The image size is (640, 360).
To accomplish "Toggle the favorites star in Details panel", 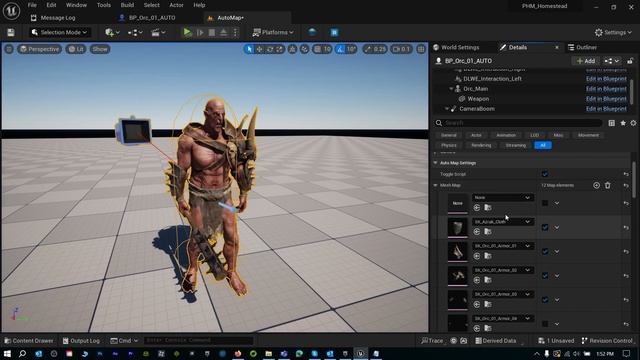I will (x=623, y=123).
